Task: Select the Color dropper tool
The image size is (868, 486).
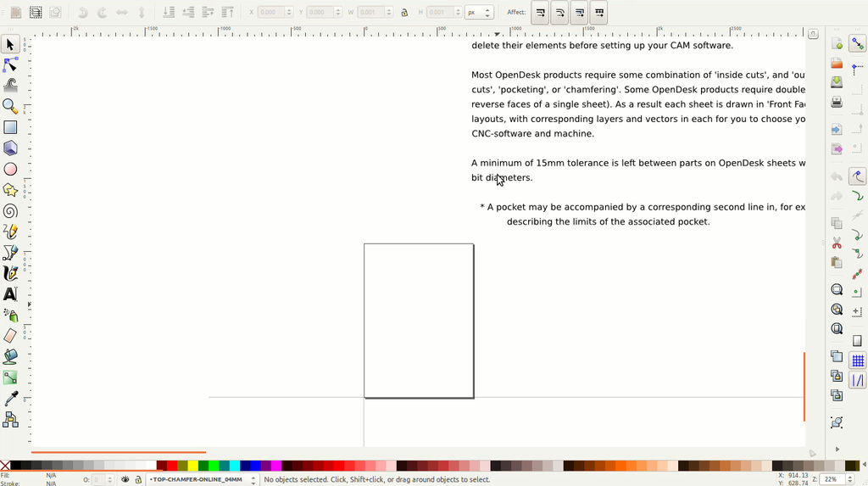Action: pos(10,399)
